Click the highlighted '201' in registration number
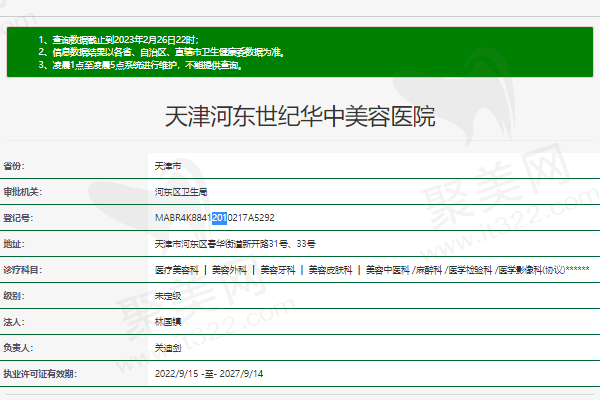 tap(219, 217)
